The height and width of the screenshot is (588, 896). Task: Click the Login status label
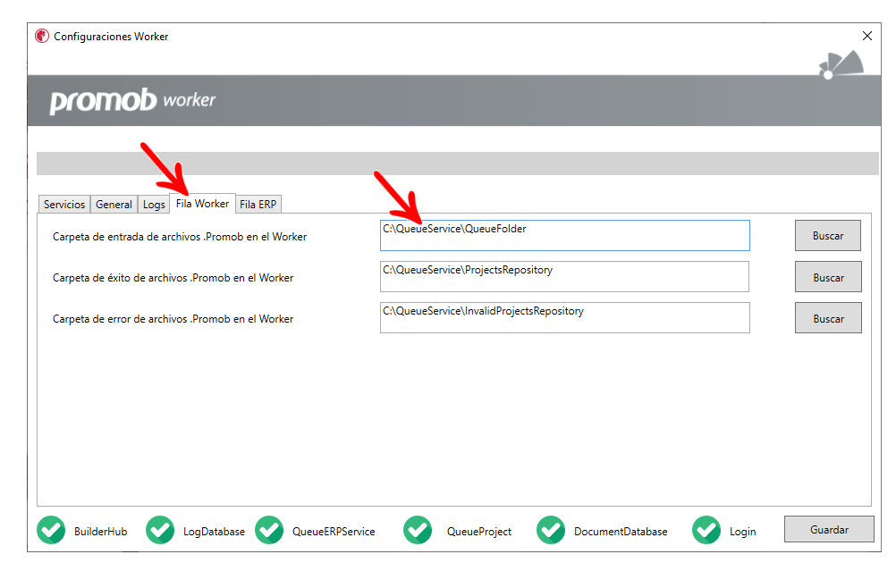(x=743, y=532)
